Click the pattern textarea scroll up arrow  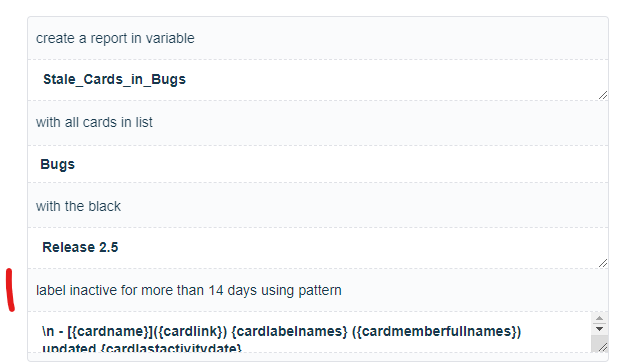coord(599,318)
